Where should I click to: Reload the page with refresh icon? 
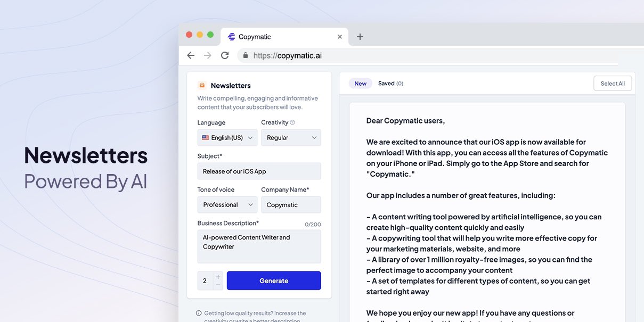pyautogui.click(x=225, y=55)
